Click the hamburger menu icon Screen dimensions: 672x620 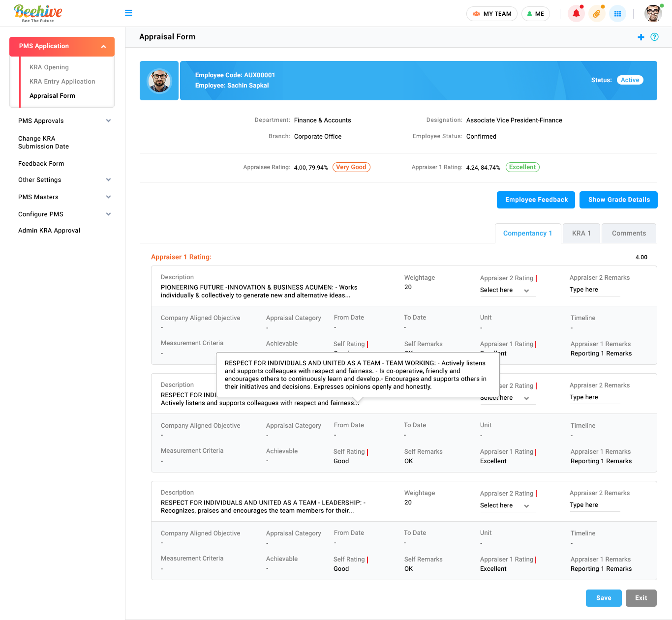click(x=128, y=13)
